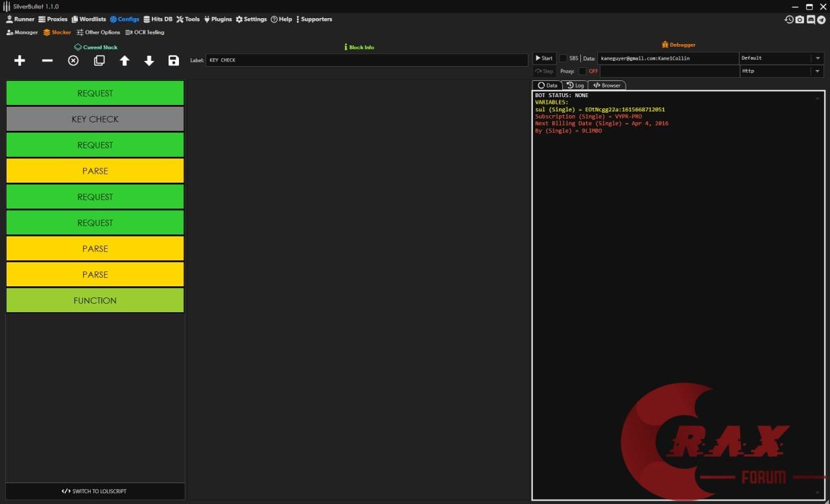
Task: Duplicate the selected block with the copy icon
Action: click(x=99, y=60)
